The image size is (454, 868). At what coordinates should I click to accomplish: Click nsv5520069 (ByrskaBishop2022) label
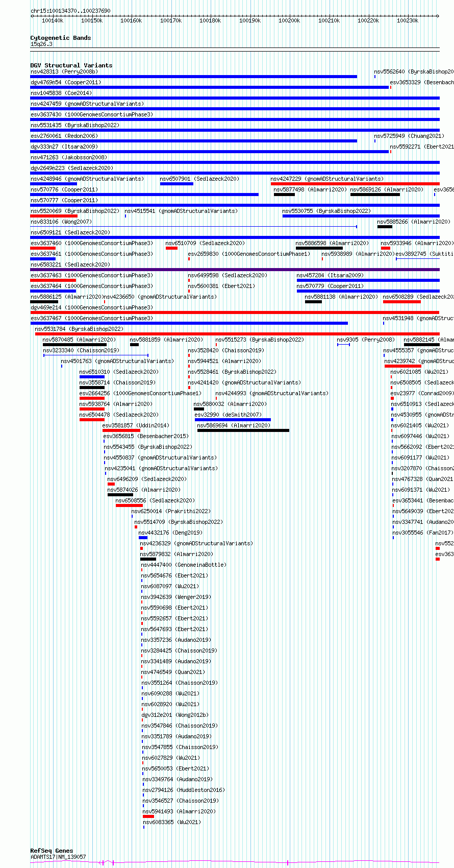(x=75, y=211)
